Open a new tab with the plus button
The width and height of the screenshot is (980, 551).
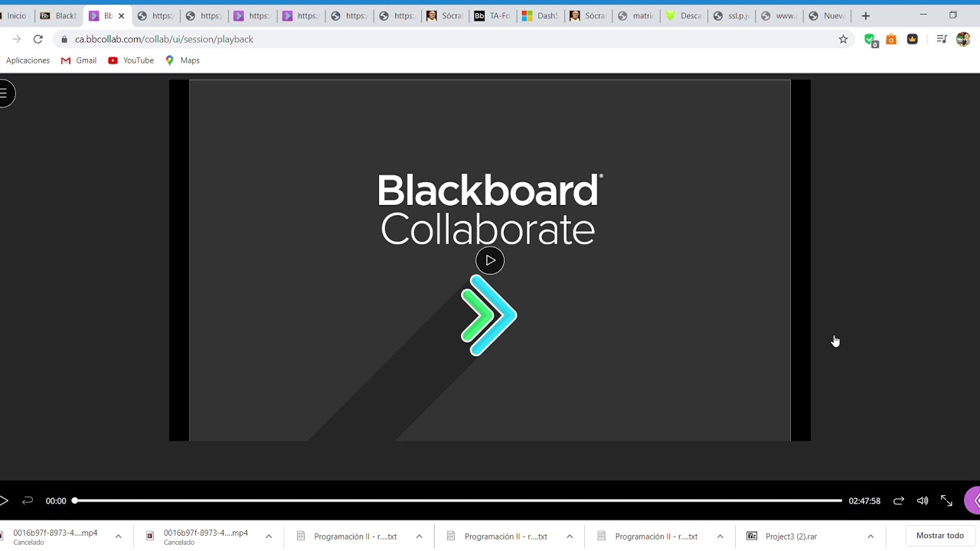point(866,15)
